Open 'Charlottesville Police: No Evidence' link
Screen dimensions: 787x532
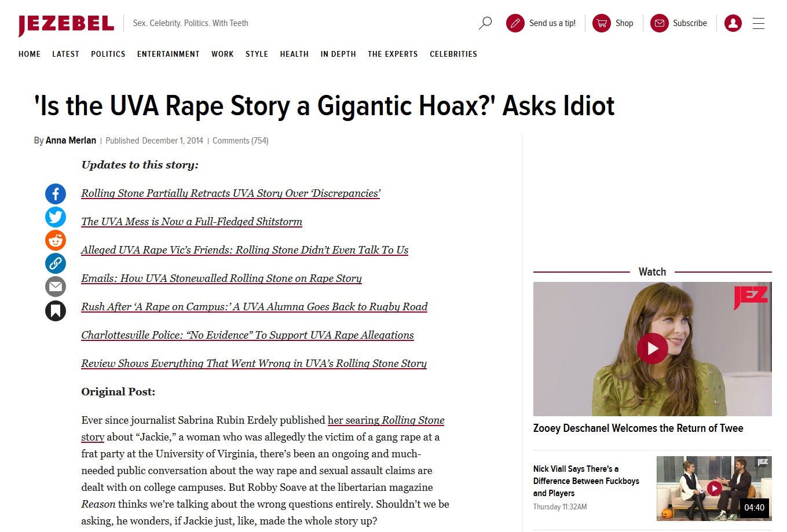(247, 335)
